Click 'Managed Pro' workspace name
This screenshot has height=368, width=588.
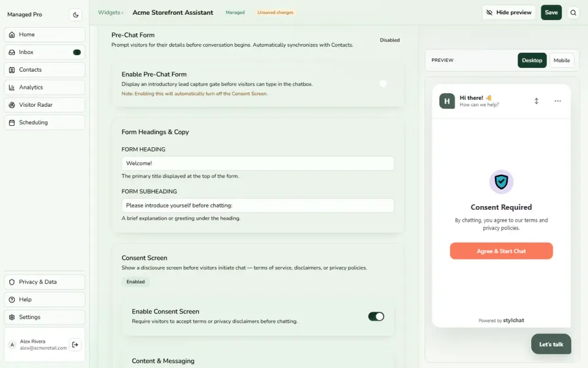tap(24, 15)
